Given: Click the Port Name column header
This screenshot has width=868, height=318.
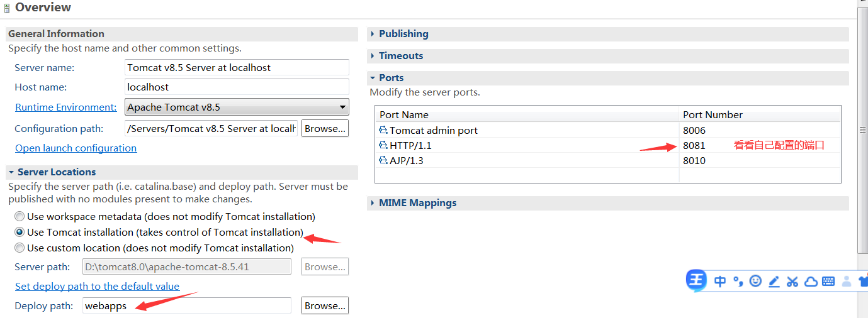Looking at the screenshot, I should coord(527,114).
